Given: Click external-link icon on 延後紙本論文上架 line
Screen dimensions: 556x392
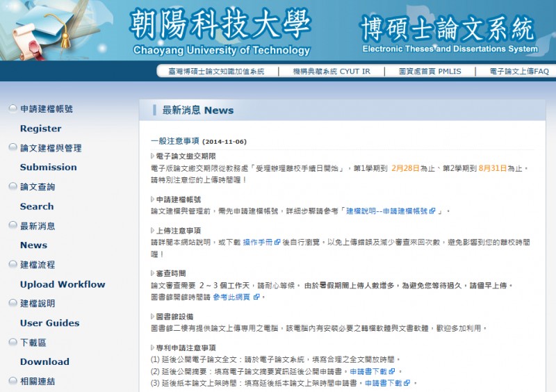Looking at the screenshot, I should (407, 383).
